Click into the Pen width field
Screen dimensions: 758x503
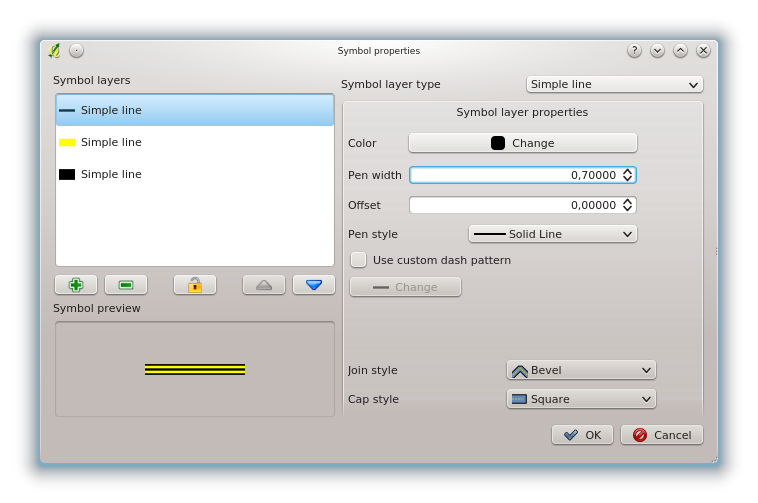tap(514, 175)
